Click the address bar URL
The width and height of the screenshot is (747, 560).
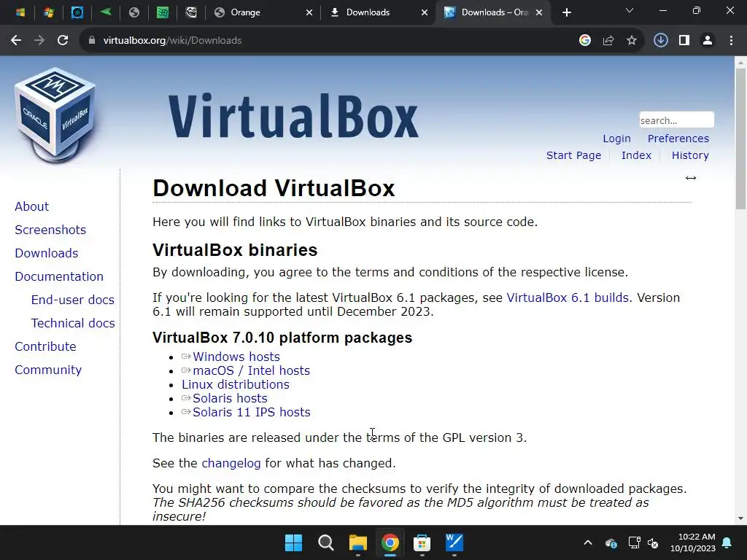[x=172, y=41]
